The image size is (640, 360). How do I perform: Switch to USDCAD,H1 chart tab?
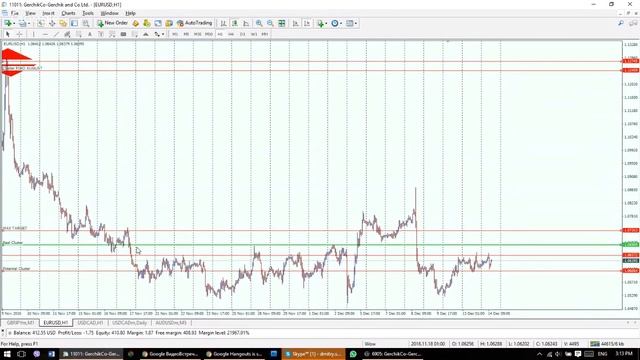pyautogui.click(x=90, y=323)
